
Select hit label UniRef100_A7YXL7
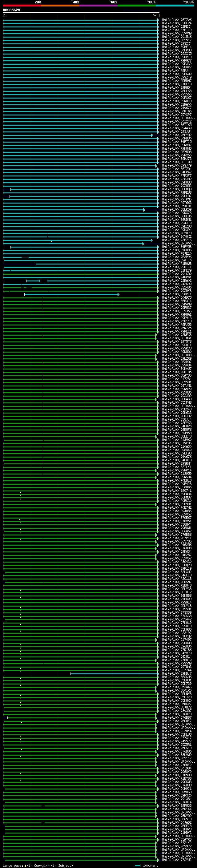(x=177, y=738)
